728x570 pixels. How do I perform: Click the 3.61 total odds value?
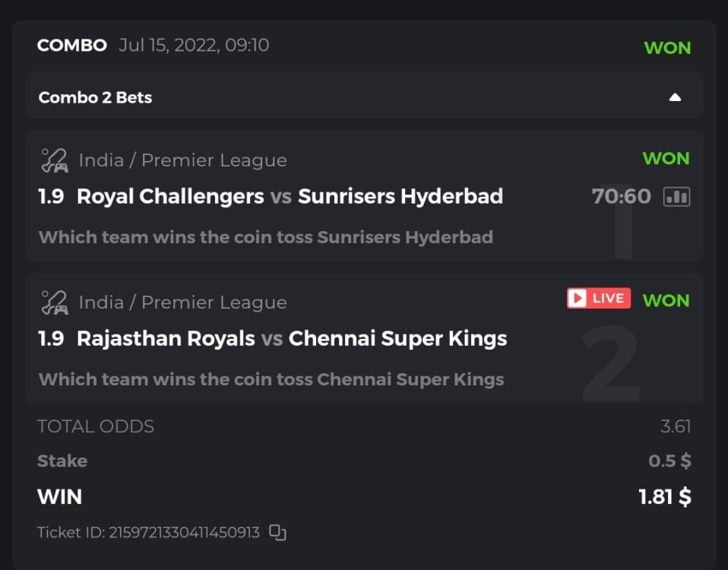pos(676,426)
